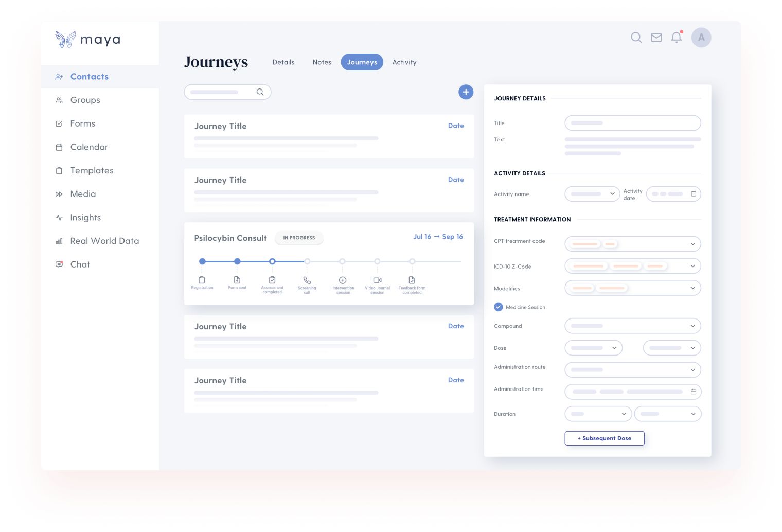Click the Video Journal session camera icon
782x532 pixels.
click(x=378, y=280)
